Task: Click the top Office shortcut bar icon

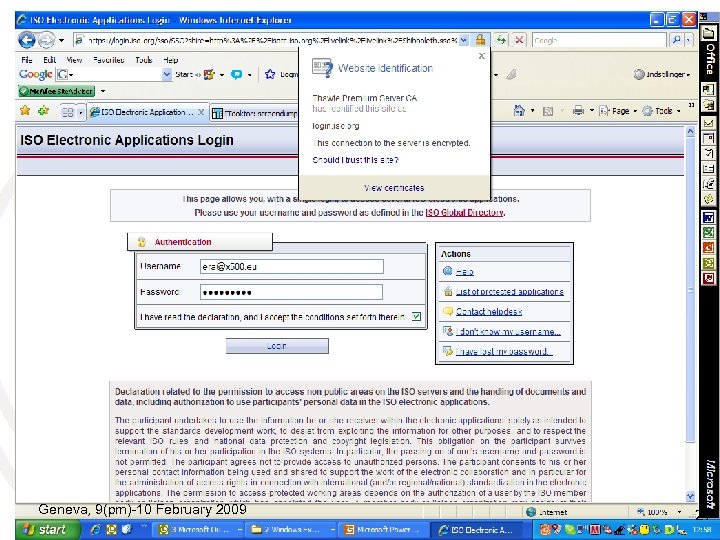Action: pos(709,33)
